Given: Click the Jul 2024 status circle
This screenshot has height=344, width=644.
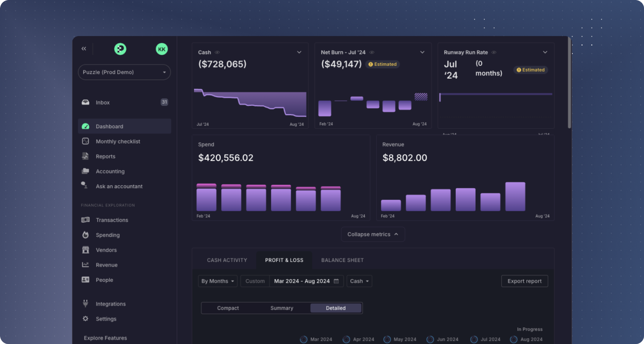Looking at the screenshot, I should (x=474, y=339).
